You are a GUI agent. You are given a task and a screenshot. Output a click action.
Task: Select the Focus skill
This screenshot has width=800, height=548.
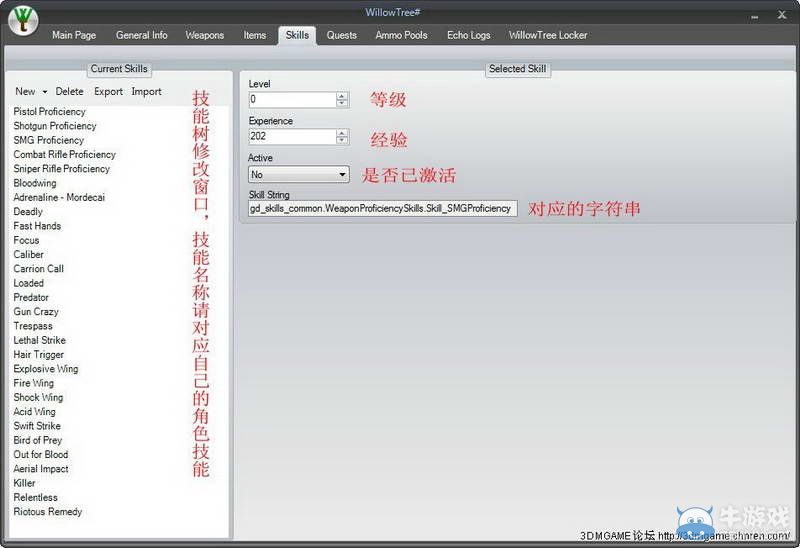tap(26, 240)
